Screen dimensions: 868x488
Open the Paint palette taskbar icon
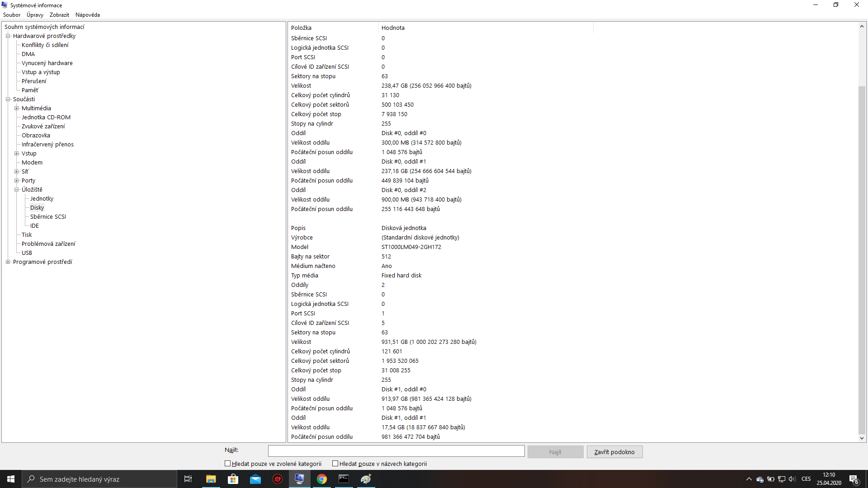pos(366,479)
